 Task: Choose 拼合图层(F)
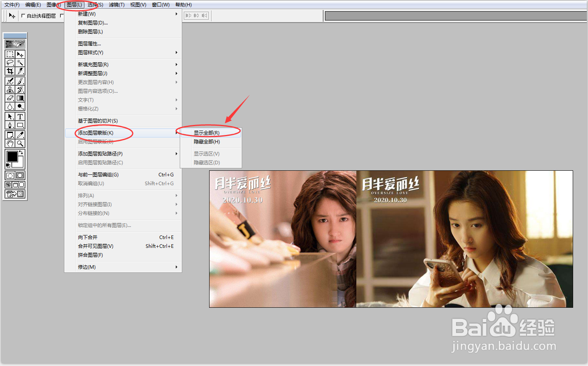click(123, 255)
